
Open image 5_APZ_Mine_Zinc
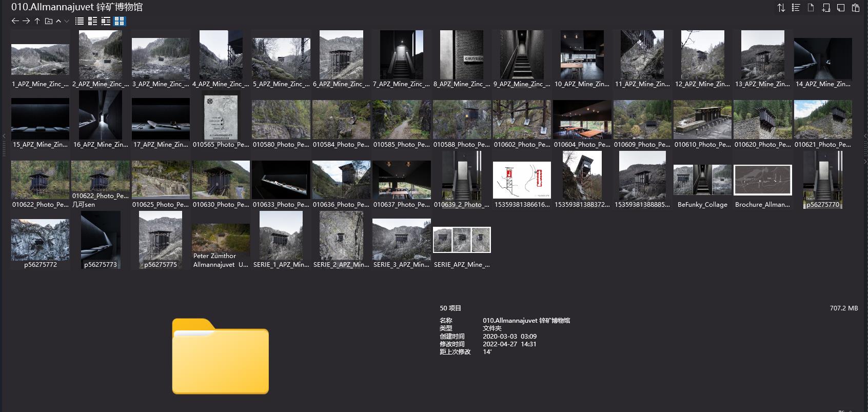pos(281,60)
